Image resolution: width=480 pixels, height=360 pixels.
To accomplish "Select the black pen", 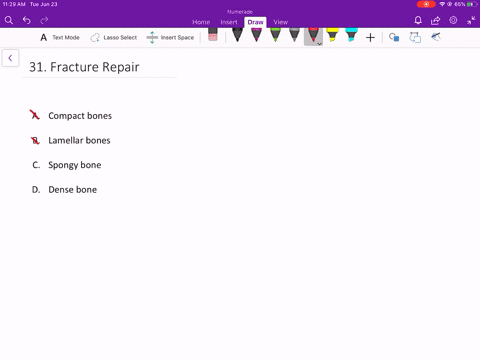I will pyautogui.click(x=237, y=35).
